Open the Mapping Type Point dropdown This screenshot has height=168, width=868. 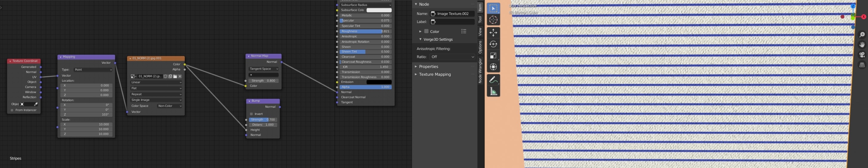[93, 70]
